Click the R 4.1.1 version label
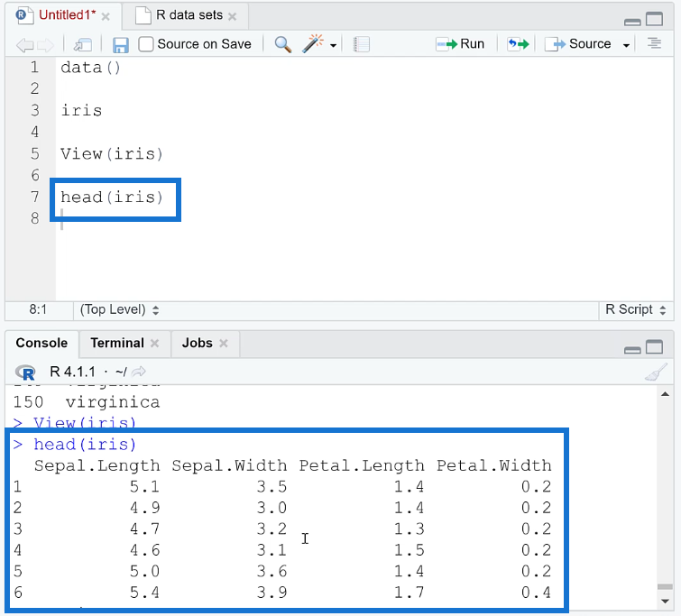The image size is (681, 616). (72, 372)
